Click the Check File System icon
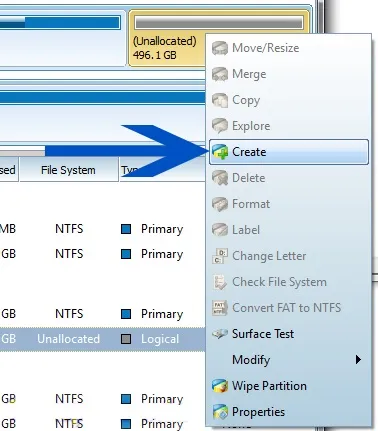The width and height of the screenshot is (378, 431). pos(220,282)
